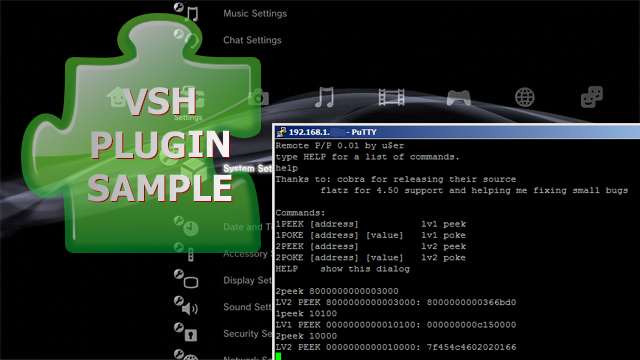This screenshot has height=360, width=640.
Task: Click the green terminal cursor
Action: pos(278,356)
